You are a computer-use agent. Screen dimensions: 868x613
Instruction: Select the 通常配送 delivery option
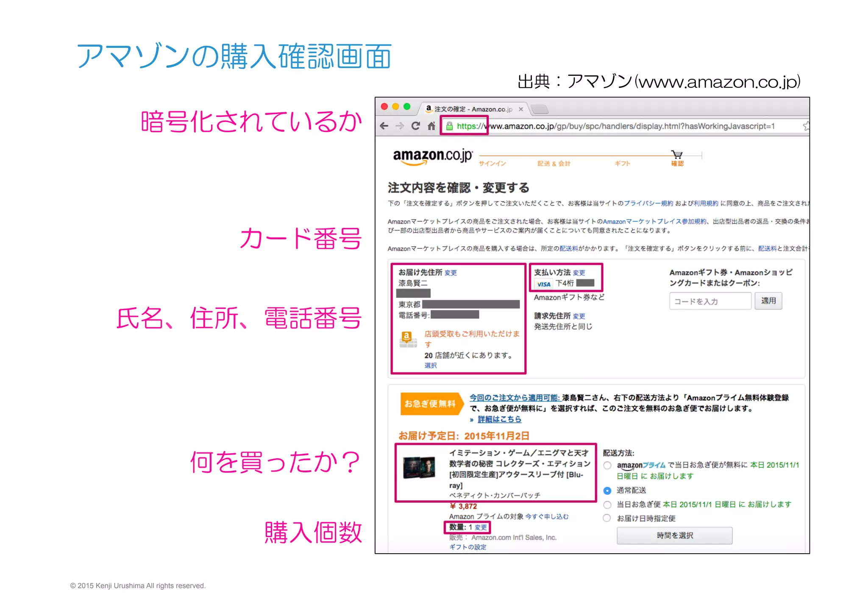coord(607,491)
